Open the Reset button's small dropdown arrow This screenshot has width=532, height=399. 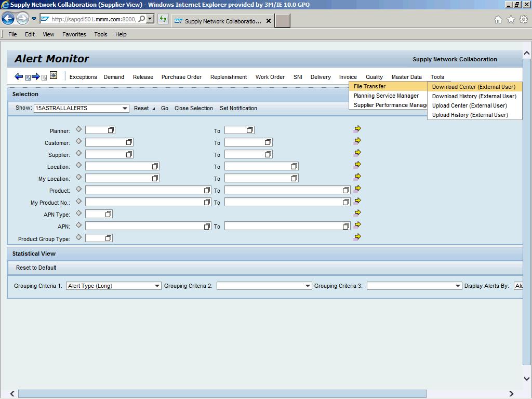coord(153,109)
